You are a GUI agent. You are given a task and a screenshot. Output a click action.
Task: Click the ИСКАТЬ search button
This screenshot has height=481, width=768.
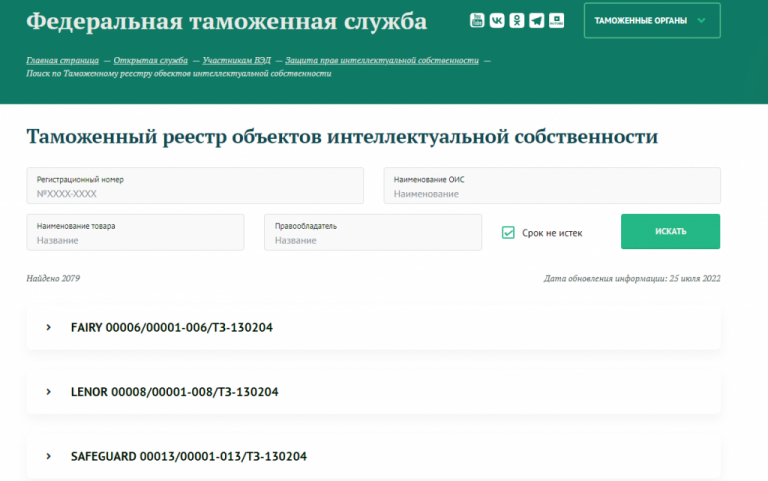pos(671,231)
